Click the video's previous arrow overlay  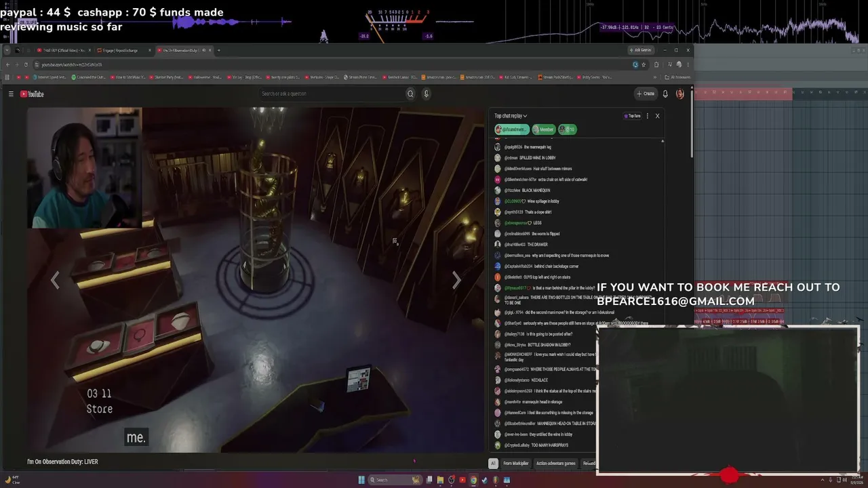point(55,280)
